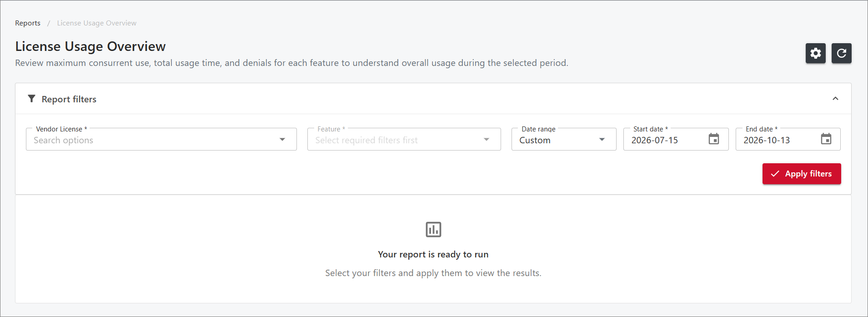Click the Apply filters button
Image resolution: width=868 pixels, height=317 pixels.
tap(802, 174)
